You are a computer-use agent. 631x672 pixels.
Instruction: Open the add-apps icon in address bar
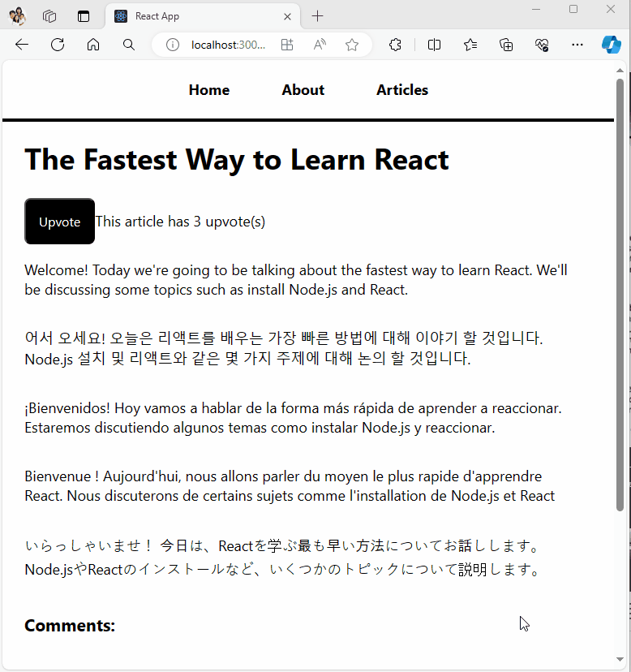[287, 45]
